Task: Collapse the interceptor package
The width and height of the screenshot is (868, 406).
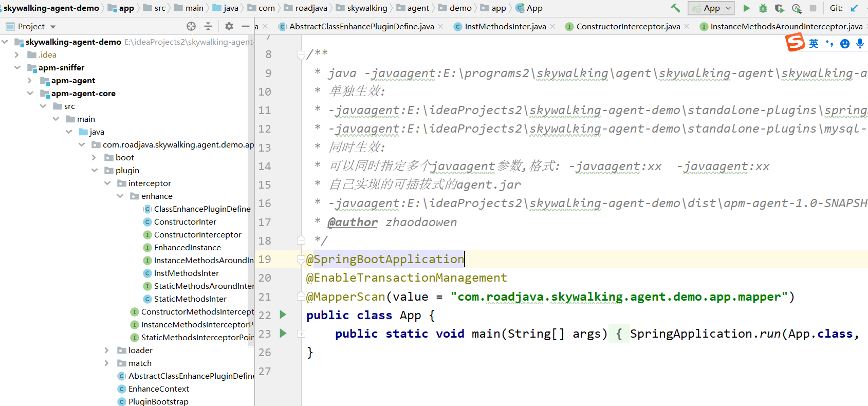Action: 107,183
